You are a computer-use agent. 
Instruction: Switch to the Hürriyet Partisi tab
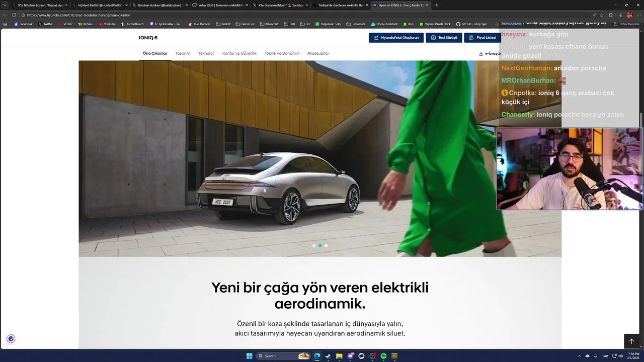coord(100,5)
